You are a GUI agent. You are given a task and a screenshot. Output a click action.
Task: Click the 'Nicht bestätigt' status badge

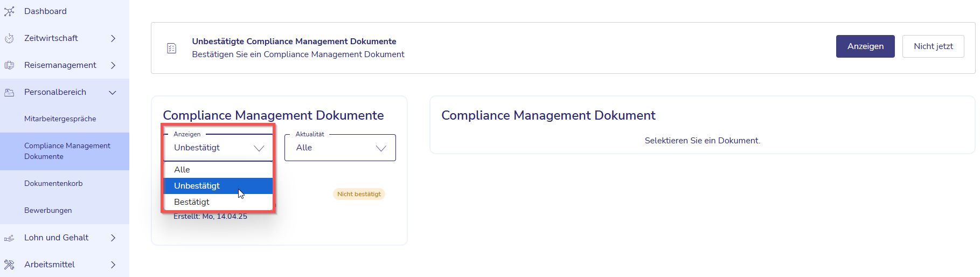(359, 194)
